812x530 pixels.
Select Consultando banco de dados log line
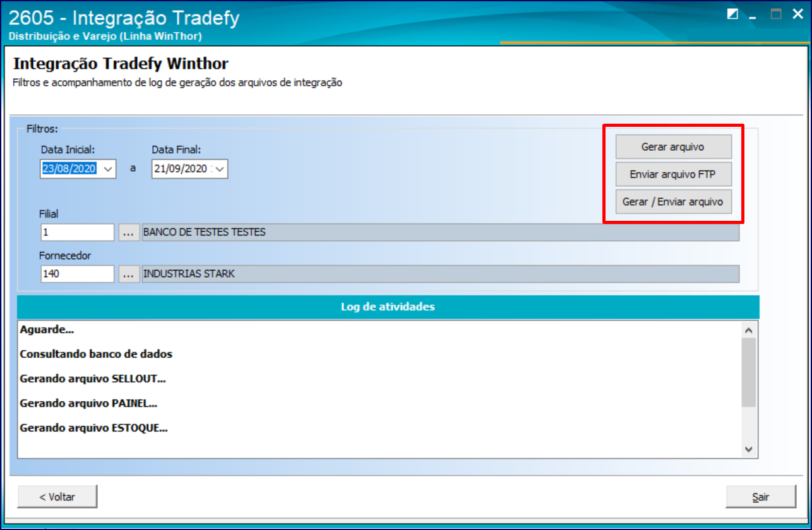tap(96, 354)
